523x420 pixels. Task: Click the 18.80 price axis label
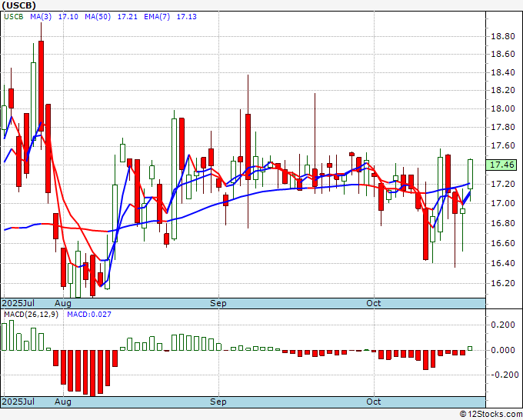point(503,36)
